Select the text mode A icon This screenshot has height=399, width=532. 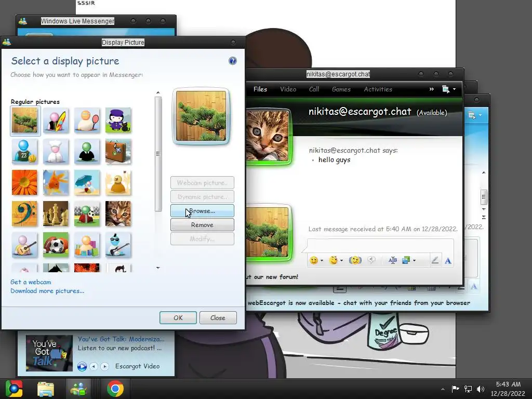pos(448,261)
